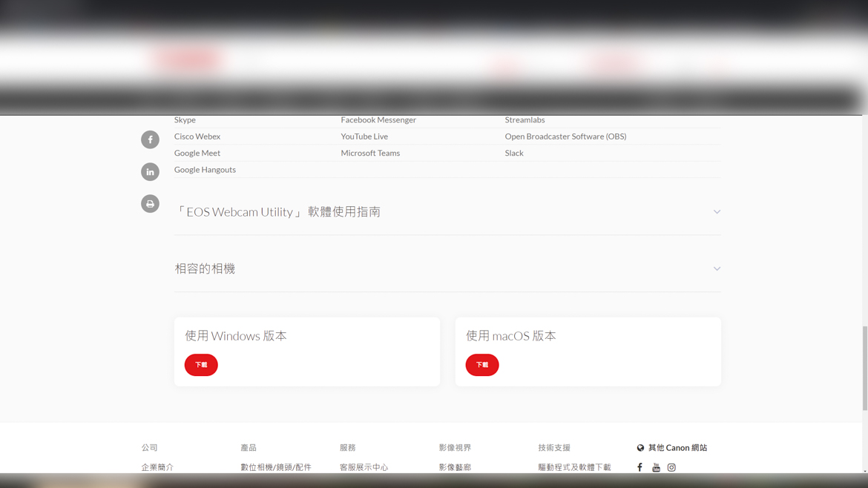Click the Google Meet entry

197,153
